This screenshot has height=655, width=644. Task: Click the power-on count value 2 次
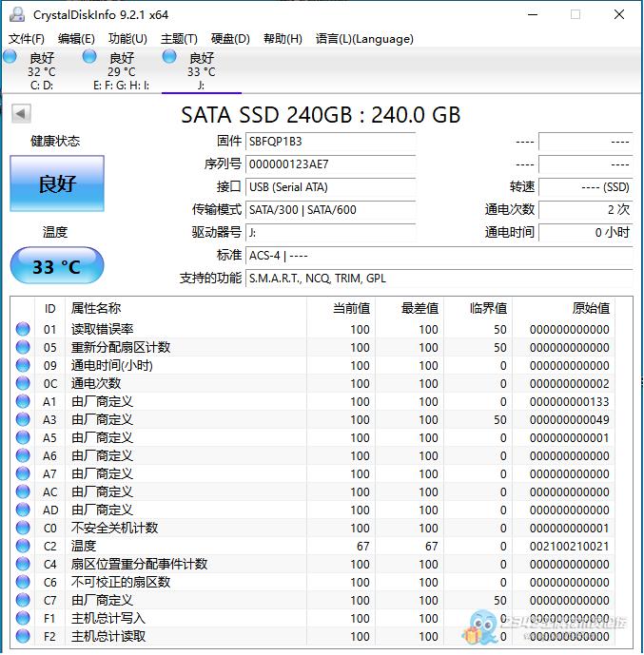pyautogui.click(x=585, y=210)
